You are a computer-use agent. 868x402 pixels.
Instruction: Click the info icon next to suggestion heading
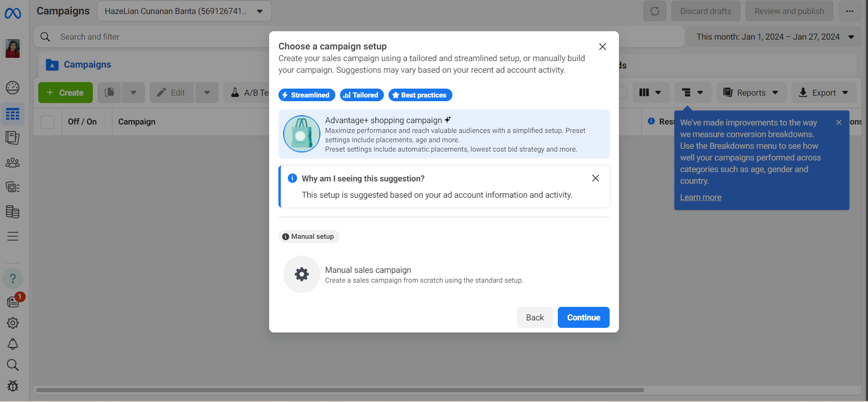tap(292, 178)
